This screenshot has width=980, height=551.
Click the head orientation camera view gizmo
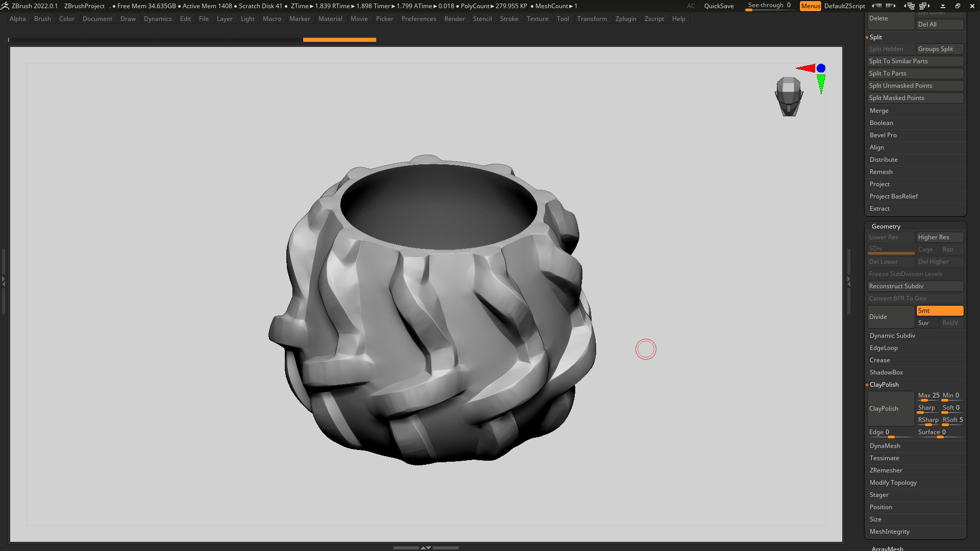click(789, 96)
